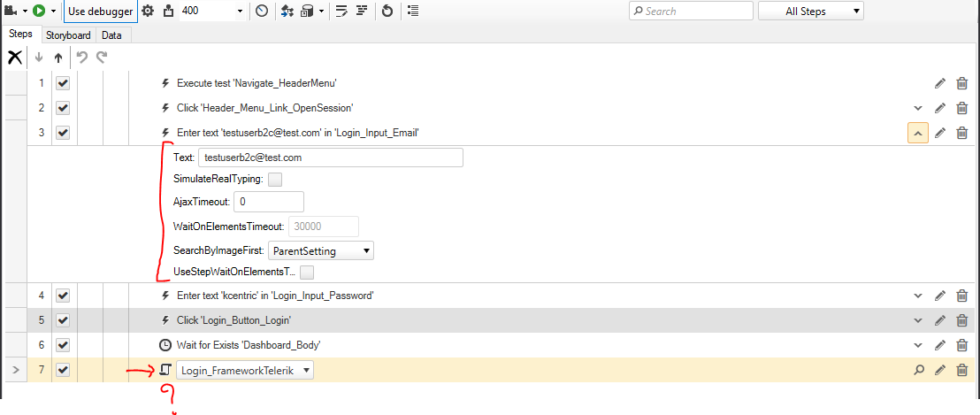This screenshot has height=415, width=980.
Task: Enable the SimulateRealTyping checkbox
Action: coord(275,180)
